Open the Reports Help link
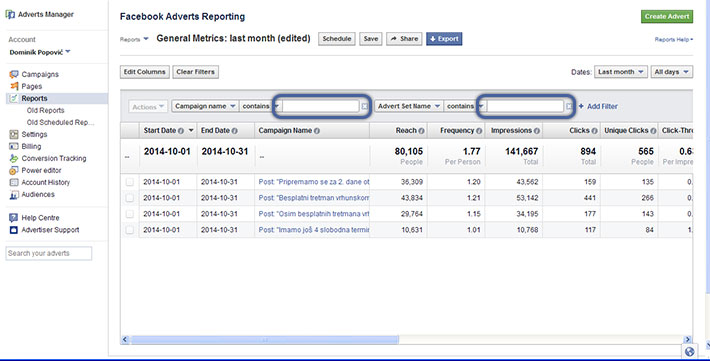Image resolution: width=710 pixels, height=361 pixels. coord(674,39)
